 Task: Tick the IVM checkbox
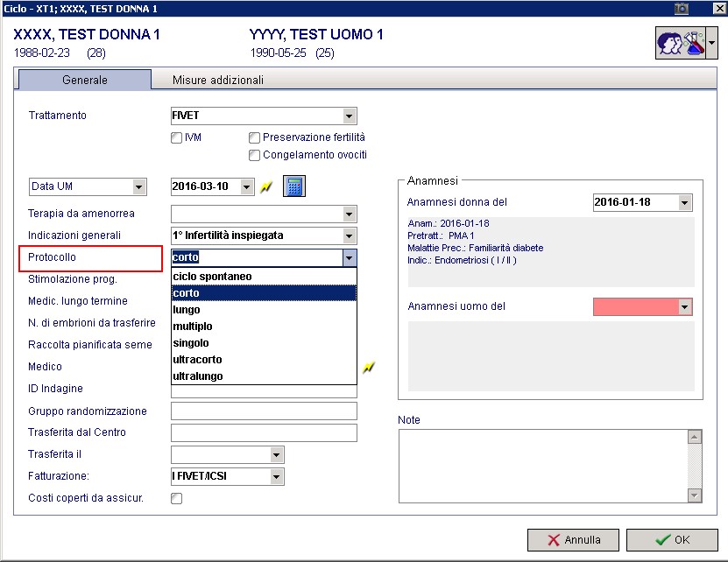[x=176, y=137]
